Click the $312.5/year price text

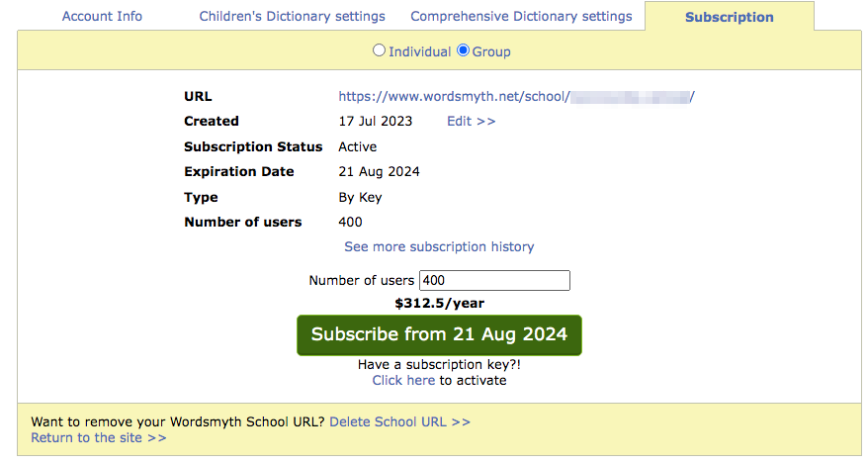(439, 304)
